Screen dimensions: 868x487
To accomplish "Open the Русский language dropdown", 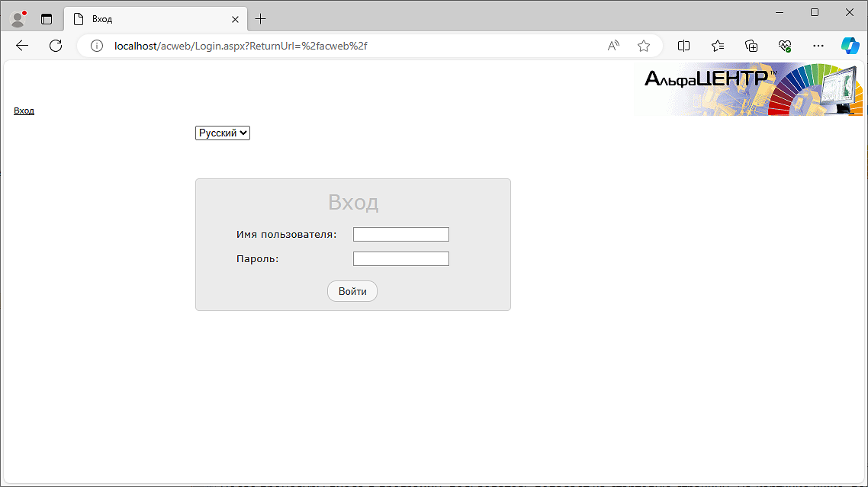I will [223, 133].
